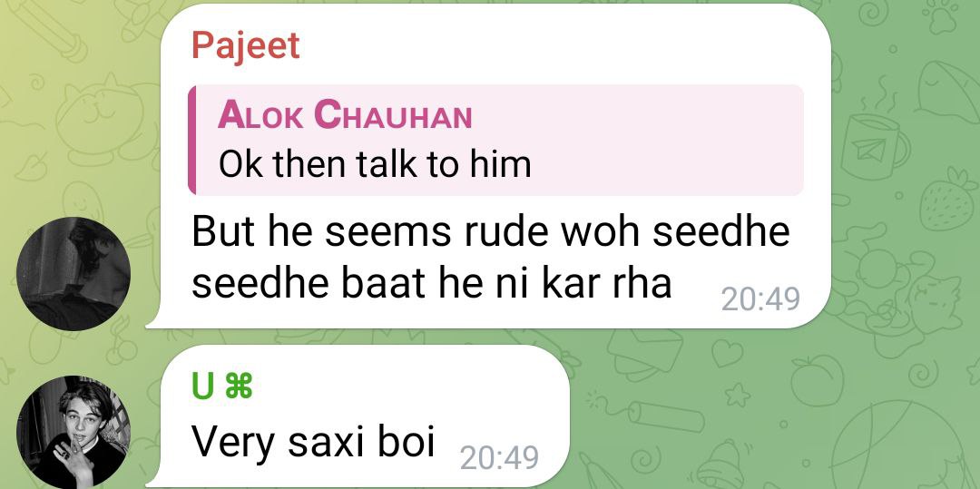
Task: Click the pink vertical bar of the quote
Action: [x=191, y=140]
